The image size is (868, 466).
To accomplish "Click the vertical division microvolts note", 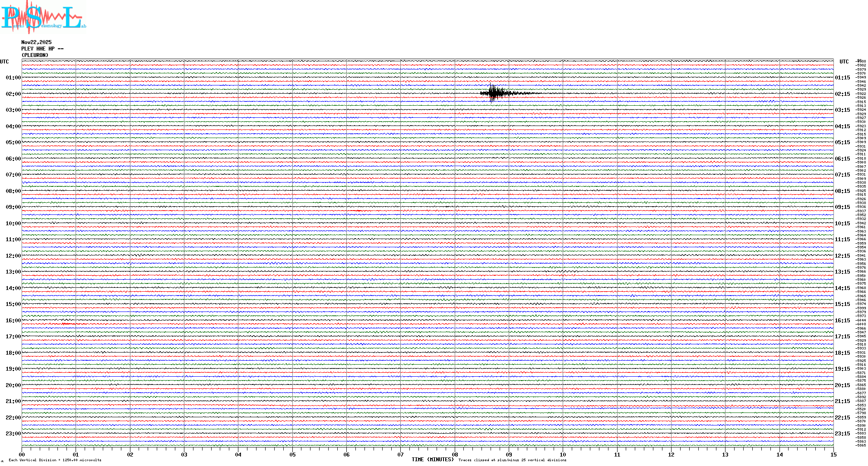I will (x=55, y=460).
